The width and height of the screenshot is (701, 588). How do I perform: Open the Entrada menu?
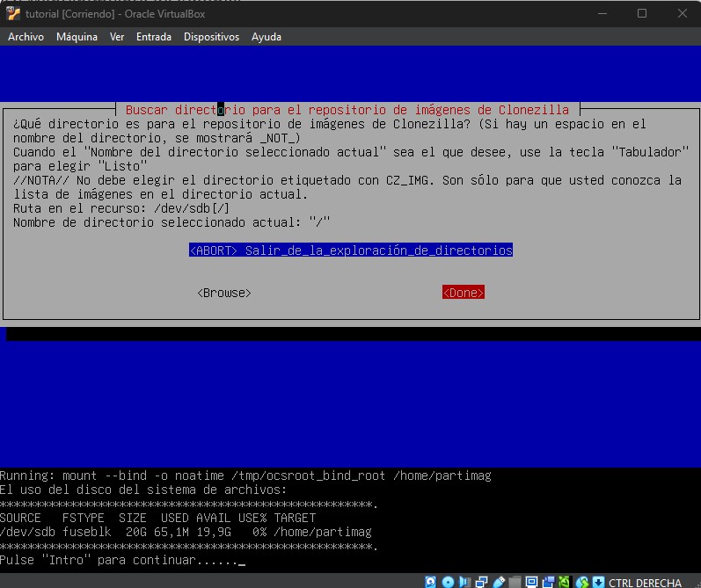click(x=154, y=37)
